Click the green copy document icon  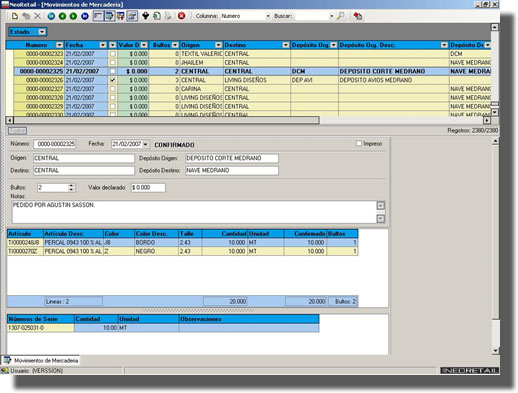coord(157,16)
